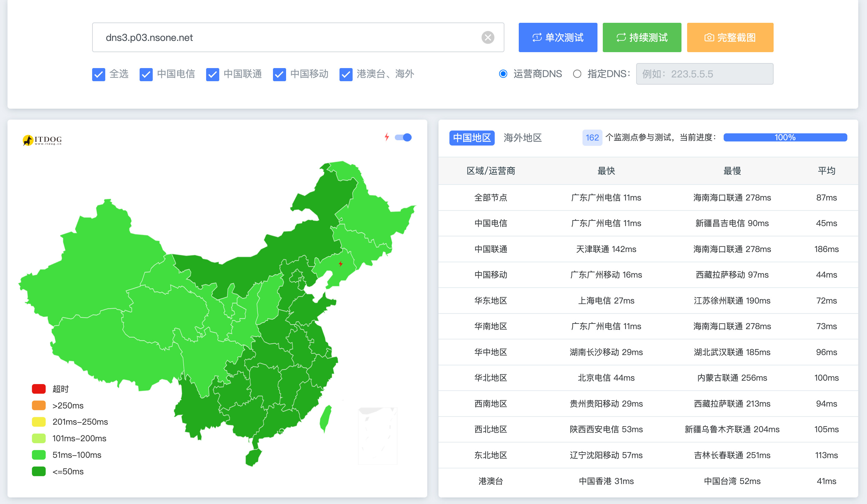Screen dimensions: 867x504
Task: Click the lightning marker on the map
Action: click(x=340, y=264)
